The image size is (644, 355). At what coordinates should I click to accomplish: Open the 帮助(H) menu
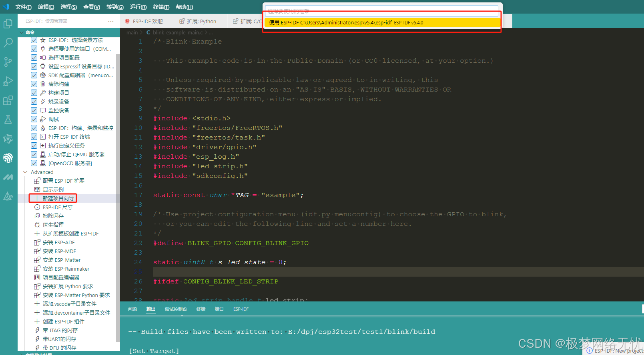(184, 7)
